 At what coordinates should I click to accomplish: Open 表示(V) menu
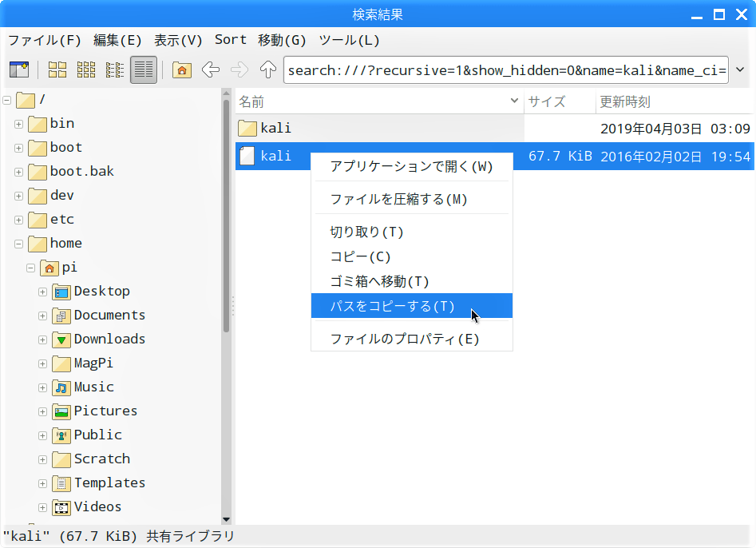click(x=178, y=40)
